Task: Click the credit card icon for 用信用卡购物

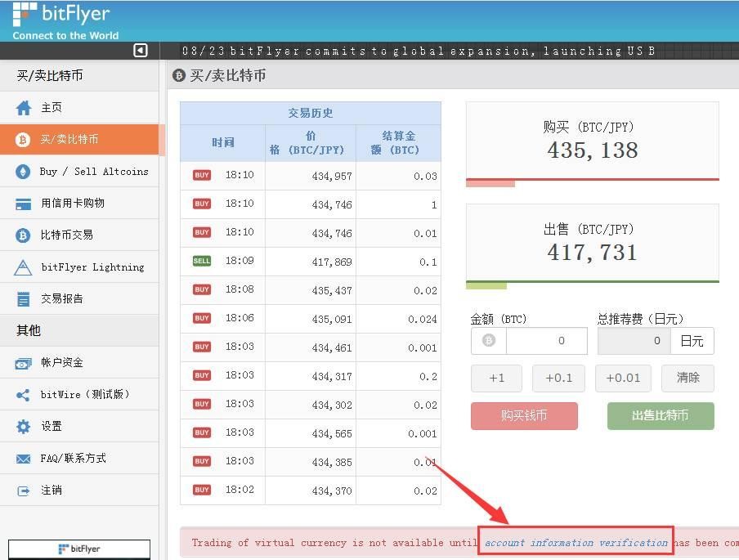Action: 24,204
